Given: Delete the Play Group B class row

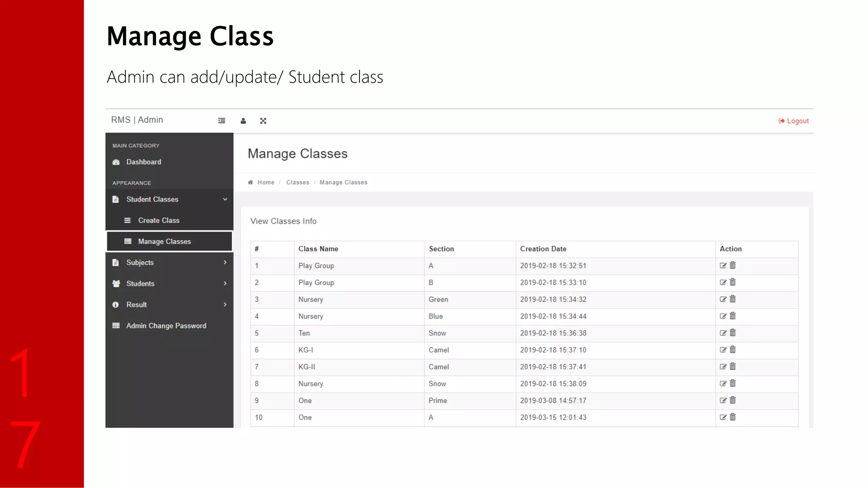Looking at the screenshot, I should tap(733, 282).
